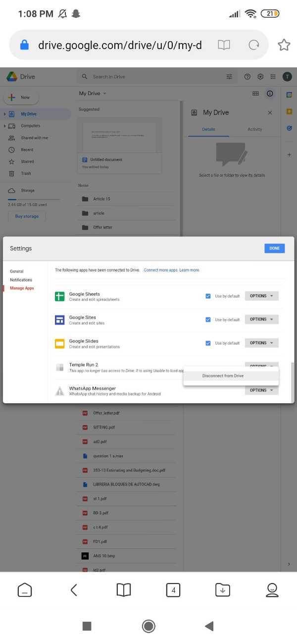This screenshot has width=297, height=644.
Task: Open LIBRERIA BLOQUES DE AUTOCAD.dwg file
Action: coord(126,484)
